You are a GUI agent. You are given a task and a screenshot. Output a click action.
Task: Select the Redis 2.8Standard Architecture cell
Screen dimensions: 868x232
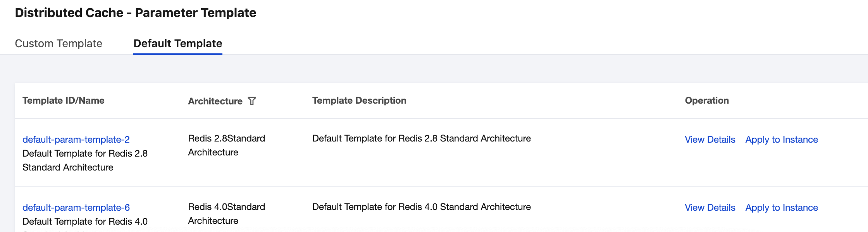point(226,145)
